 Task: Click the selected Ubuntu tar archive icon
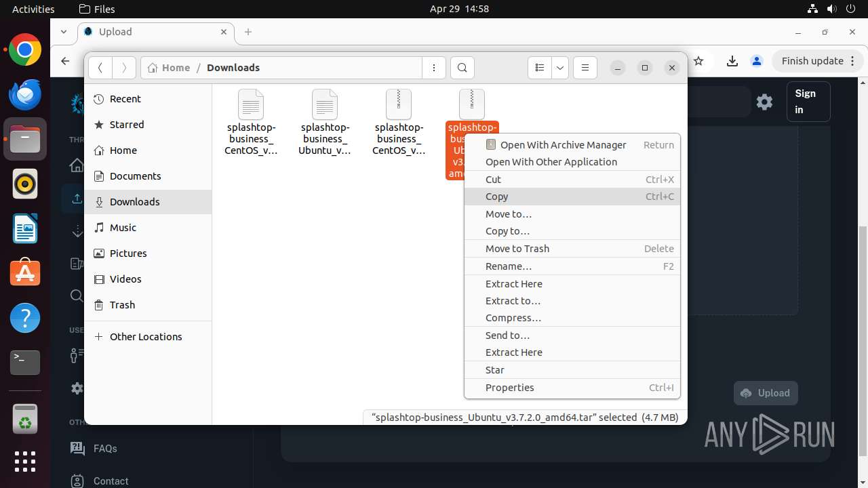(471, 104)
